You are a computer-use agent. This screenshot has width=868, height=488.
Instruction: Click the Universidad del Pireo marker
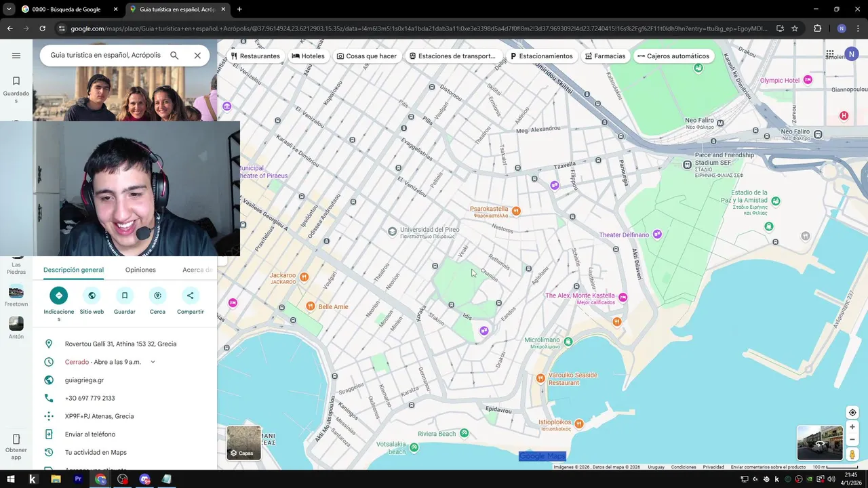[x=392, y=232]
